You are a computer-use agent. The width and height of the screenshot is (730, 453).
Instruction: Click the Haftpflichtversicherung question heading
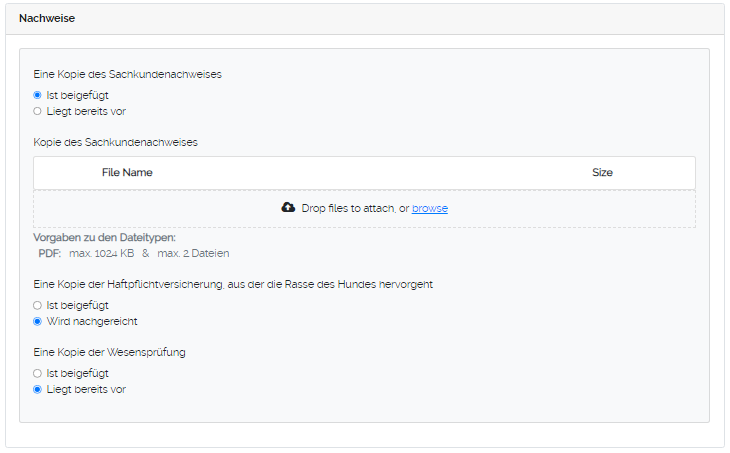click(232, 284)
